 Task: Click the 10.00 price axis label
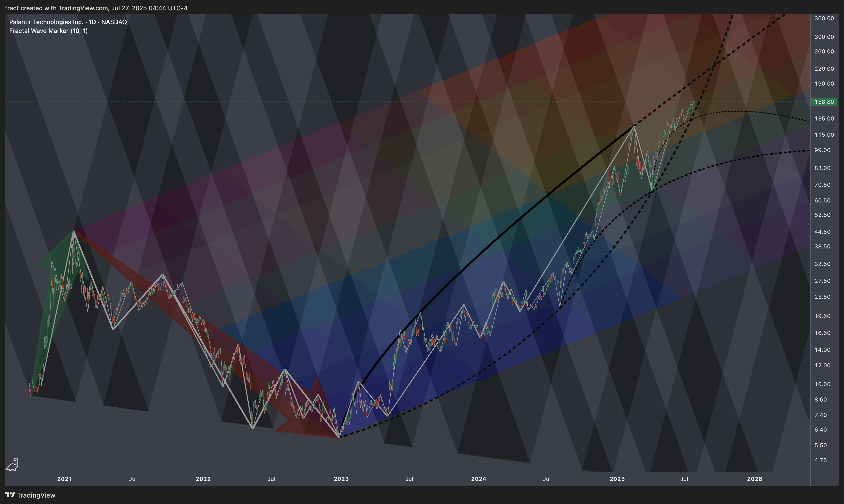point(822,384)
